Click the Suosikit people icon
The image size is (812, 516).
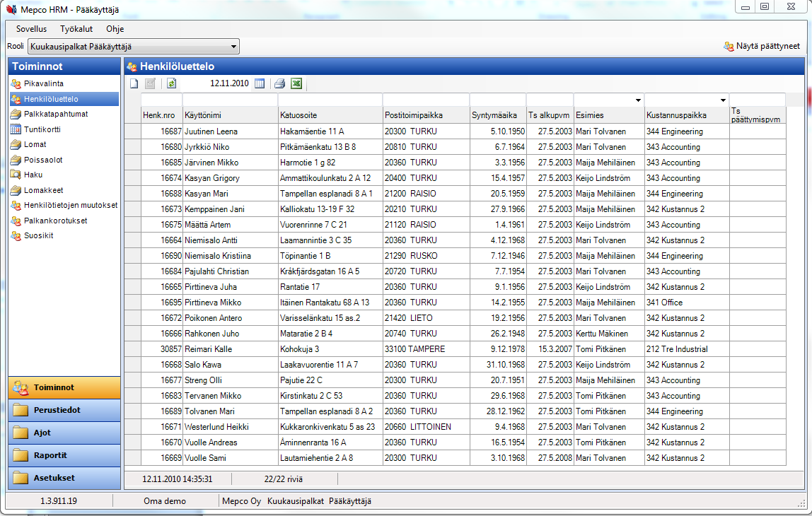click(16, 235)
